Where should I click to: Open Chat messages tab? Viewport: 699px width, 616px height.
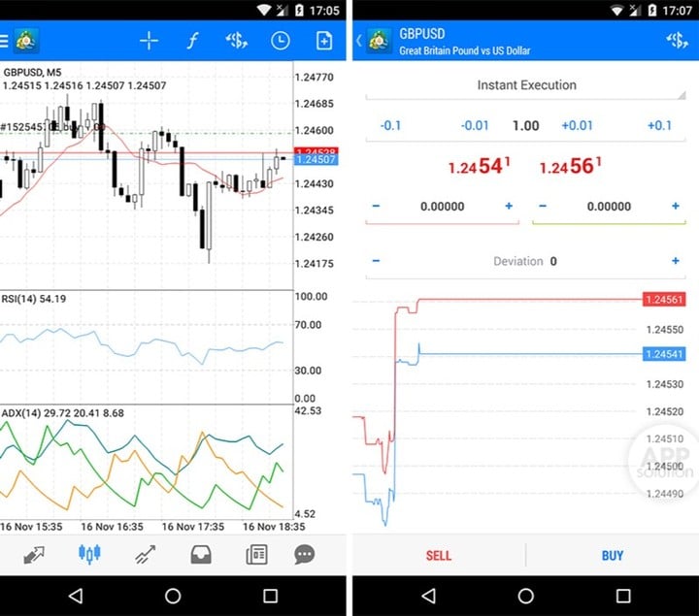pos(305,555)
